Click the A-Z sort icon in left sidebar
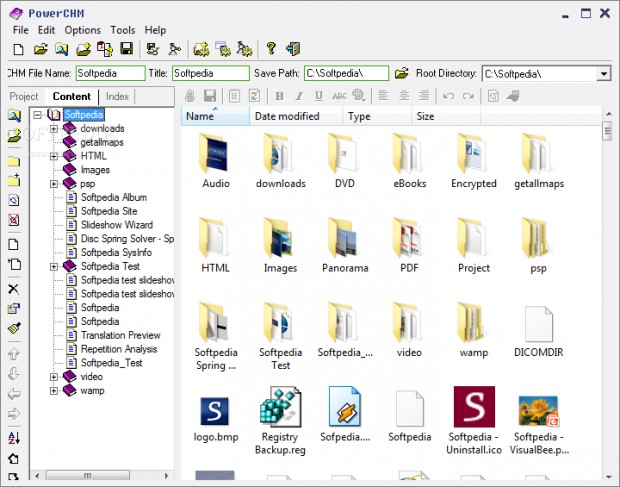620x487 pixels. (x=13, y=438)
